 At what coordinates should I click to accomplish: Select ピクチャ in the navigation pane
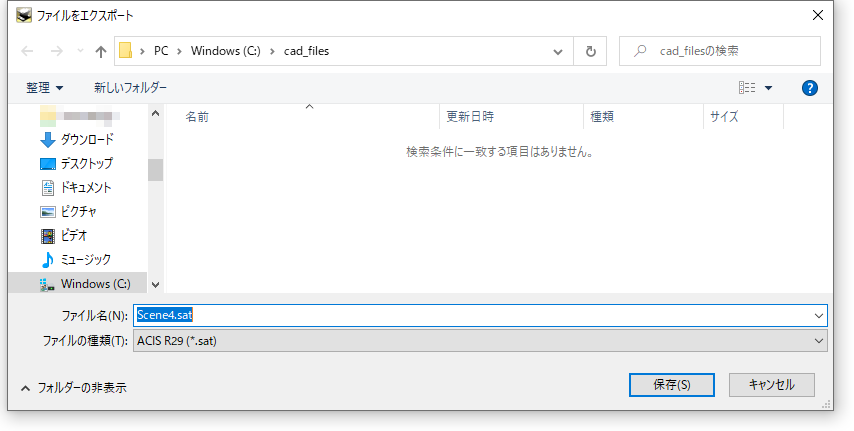tap(69, 211)
